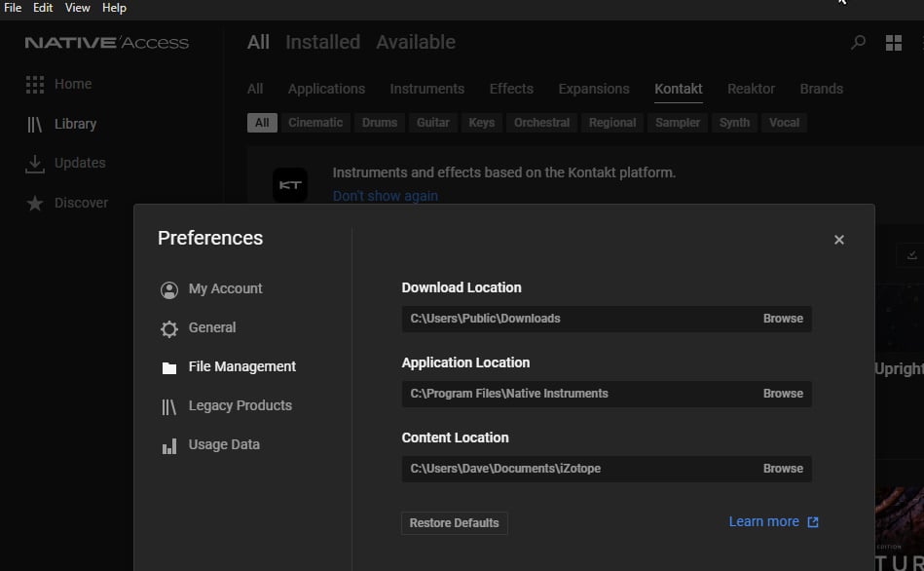The height and width of the screenshot is (571, 924).
Task: Browse for the Content Location folder
Action: pyautogui.click(x=783, y=469)
